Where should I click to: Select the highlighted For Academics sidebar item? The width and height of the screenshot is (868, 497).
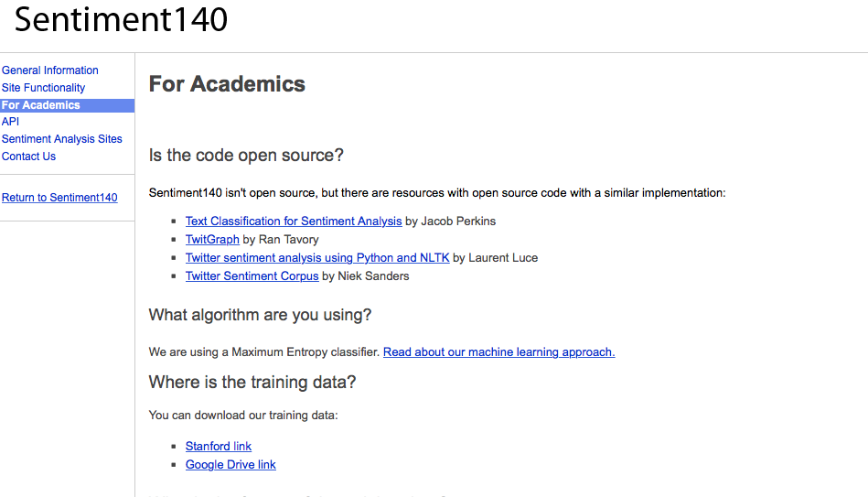point(41,105)
